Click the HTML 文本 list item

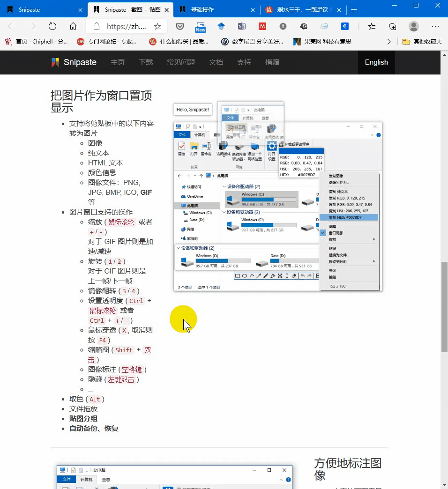(x=105, y=163)
